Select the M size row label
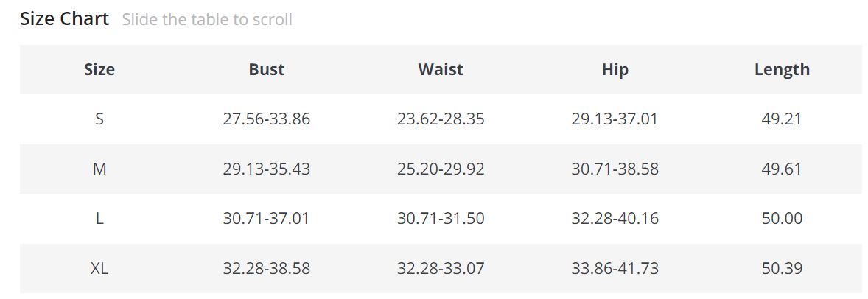 [99, 169]
